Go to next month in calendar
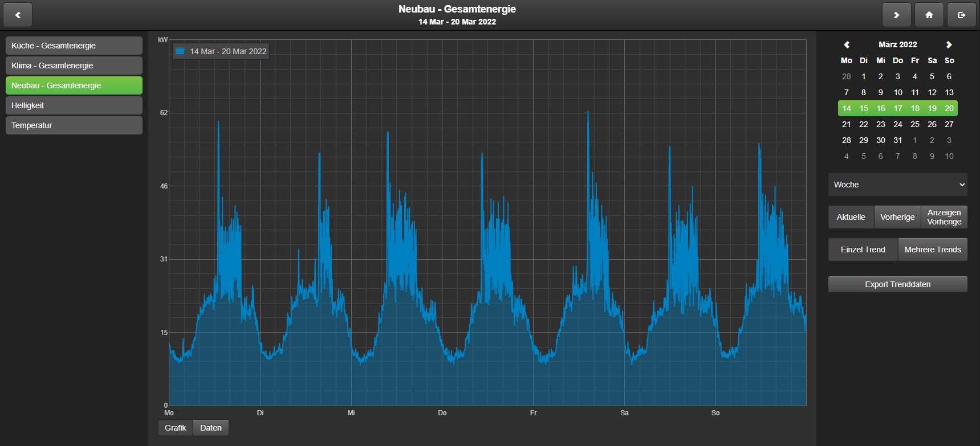This screenshot has height=446, width=980. point(949,44)
